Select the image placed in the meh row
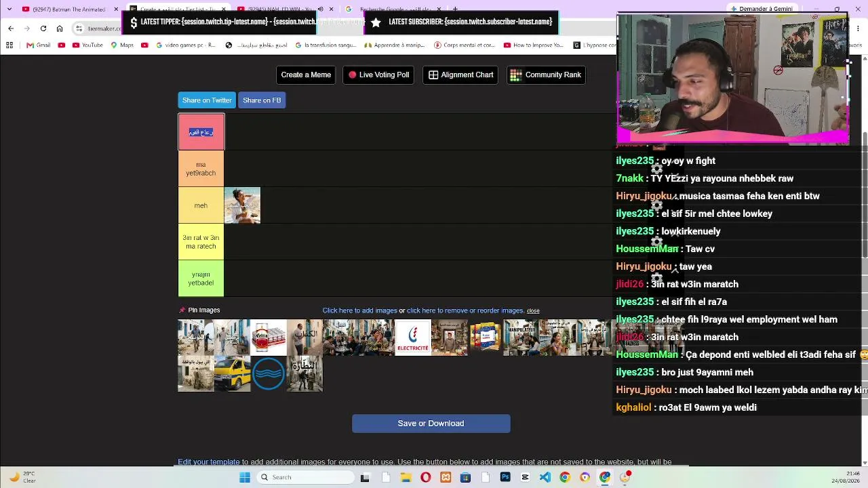Image resolution: width=868 pixels, height=488 pixels. [242, 205]
